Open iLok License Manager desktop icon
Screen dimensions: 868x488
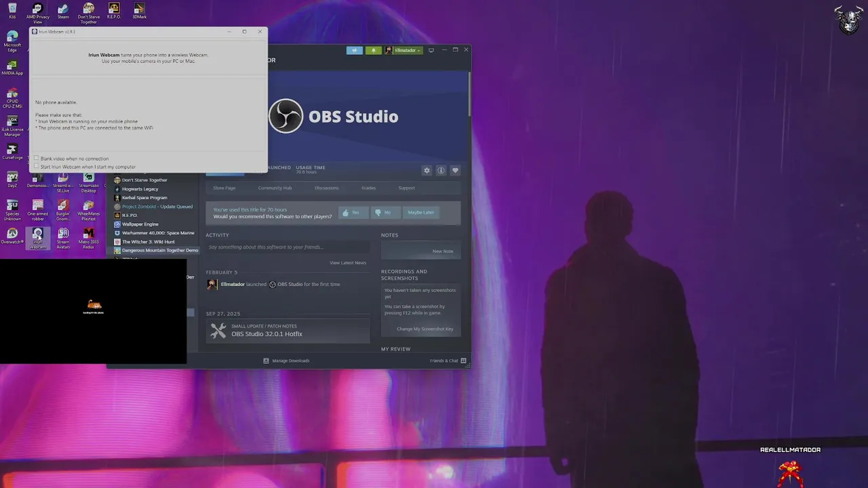point(12,126)
